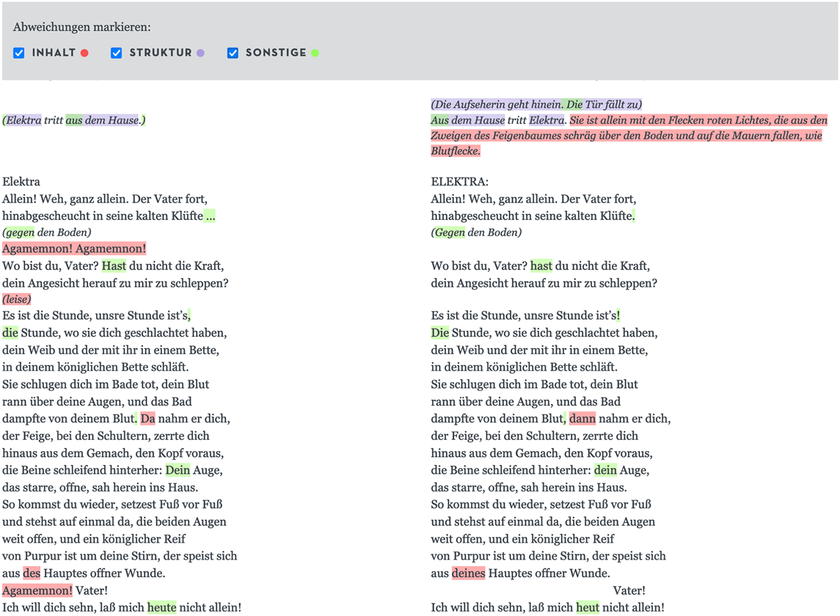The width and height of the screenshot is (840, 616).
Task: Click the red-highlighted word "Da" in left text
Action: pos(147,419)
